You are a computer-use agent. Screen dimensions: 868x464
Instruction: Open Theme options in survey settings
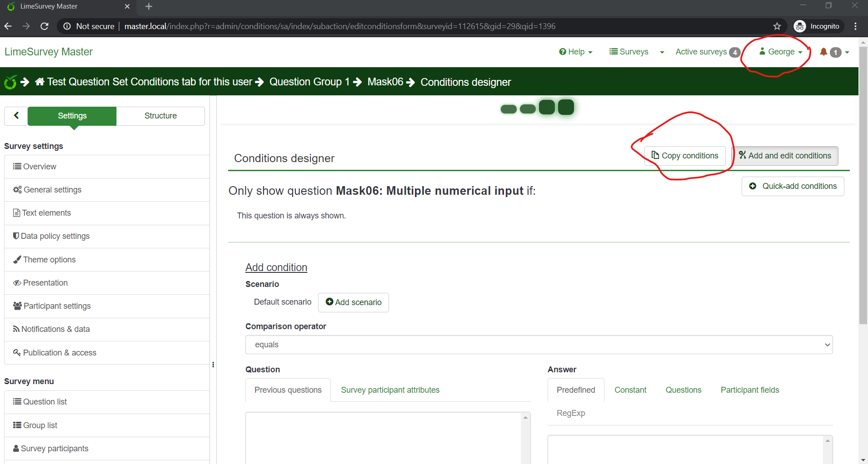[49, 260]
